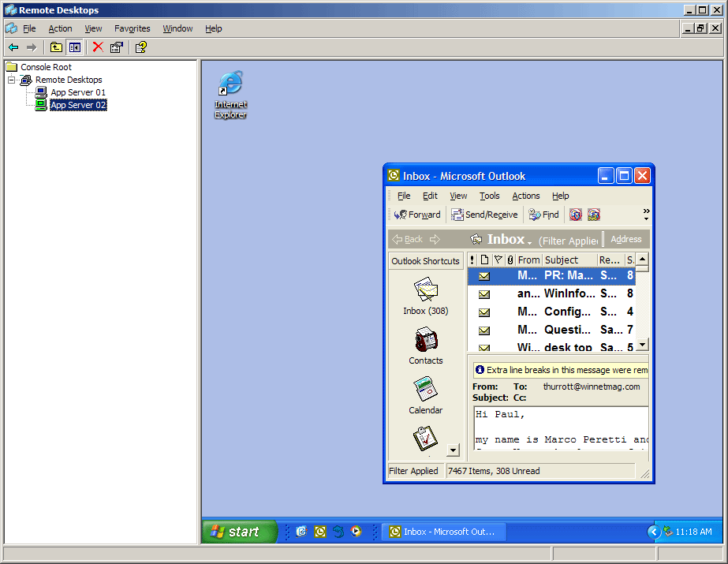Open the MMC Action menu

[x=61, y=28]
